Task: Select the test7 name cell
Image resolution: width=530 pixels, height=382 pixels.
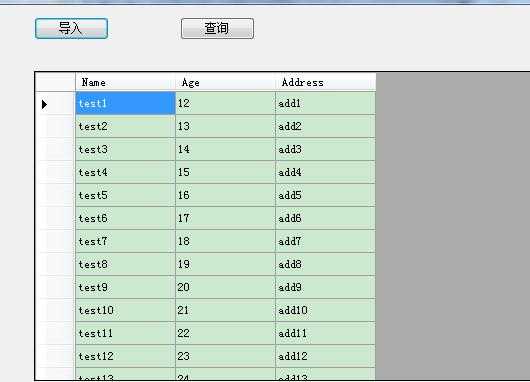Action: pyautogui.click(x=125, y=241)
